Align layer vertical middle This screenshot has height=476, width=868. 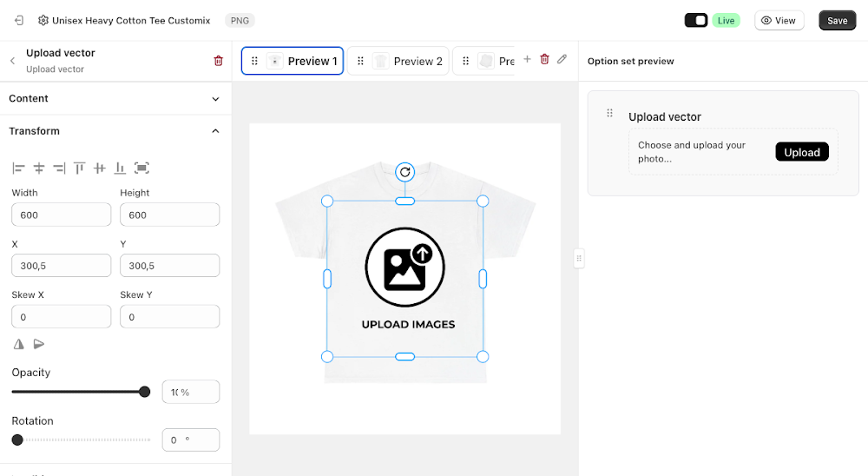click(100, 168)
